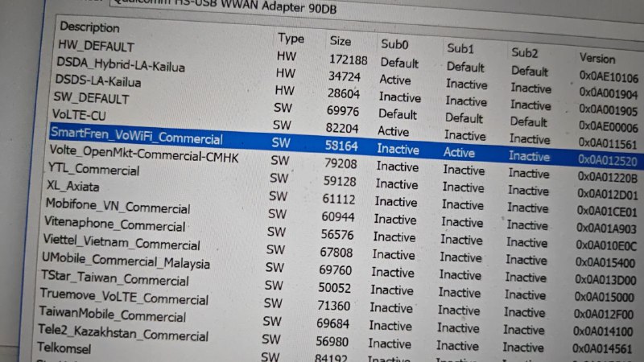
Task: Pick the YTL_Commercial row
Action: click(93, 169)
